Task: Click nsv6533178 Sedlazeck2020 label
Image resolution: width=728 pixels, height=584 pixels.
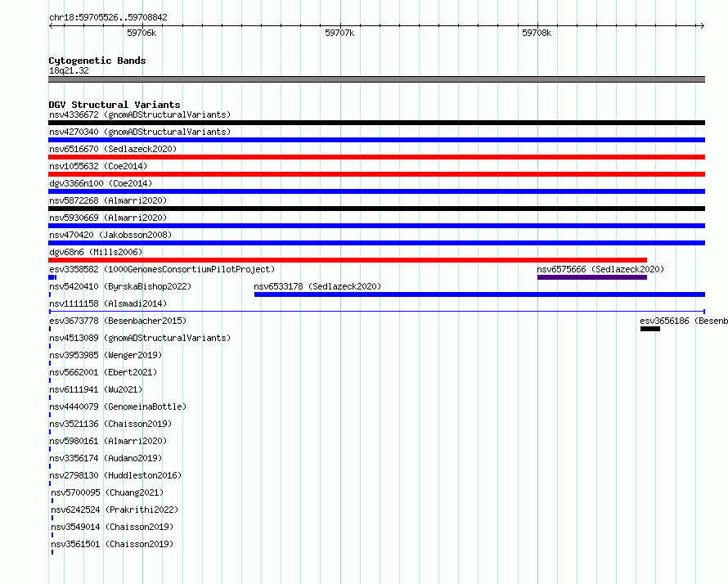Action: (317, 286)
